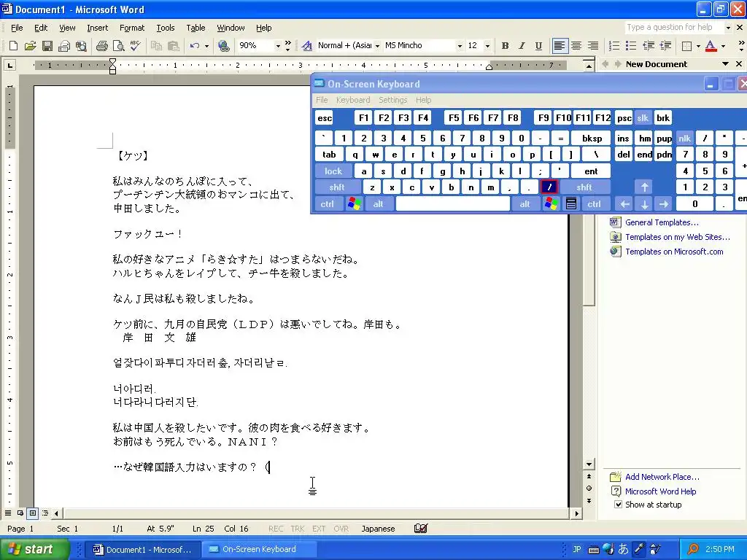The height and width of the screenshot is (560, 747).
Task: Click the Undo arrow icon
Action: point(194,46)
